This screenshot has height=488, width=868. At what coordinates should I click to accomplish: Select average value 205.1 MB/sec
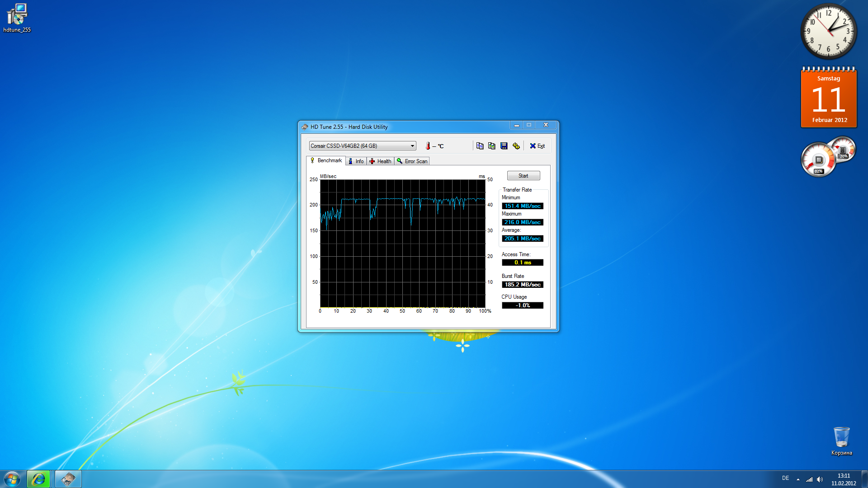[523, 239]
